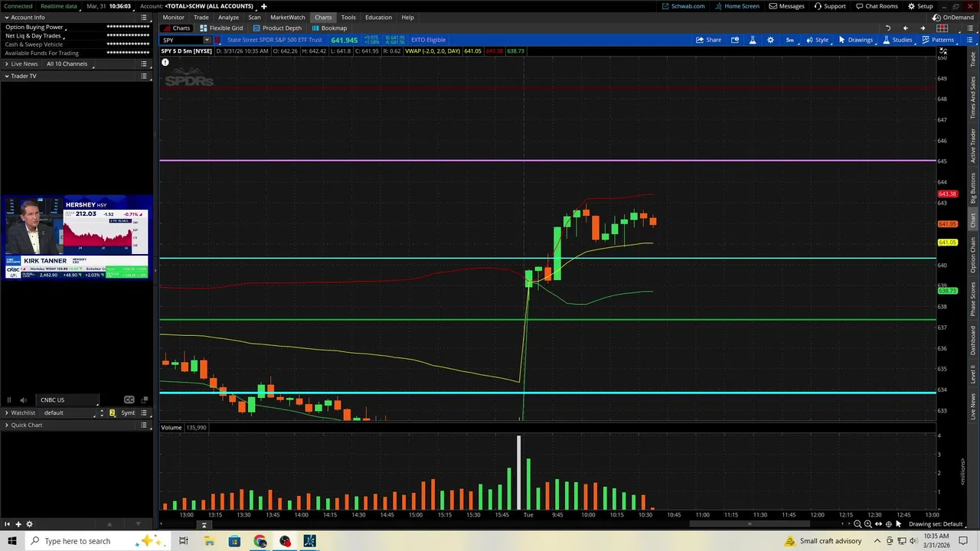
Task: Click the chart info exclamation icon
Action: tap(165, 62)
